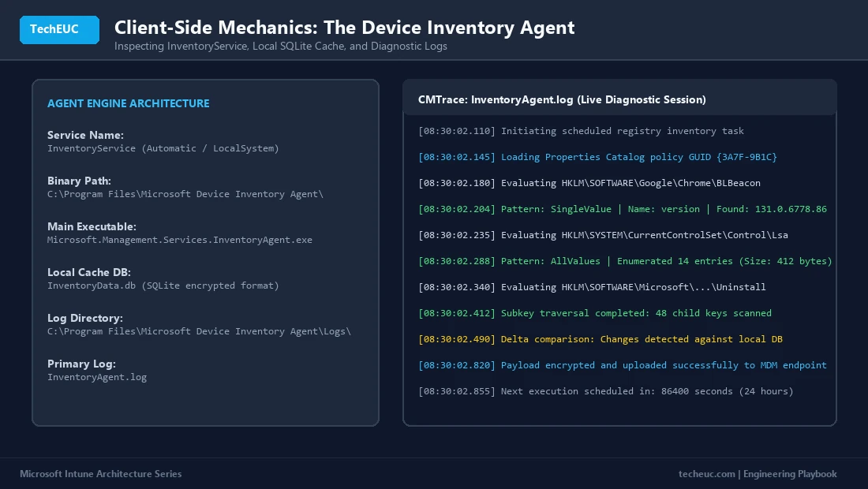868x489 pixels.
Task: Select subtitle 'Inspecting InventoryService, Local SQLite Cache'
Action: (x=281, y=46)
